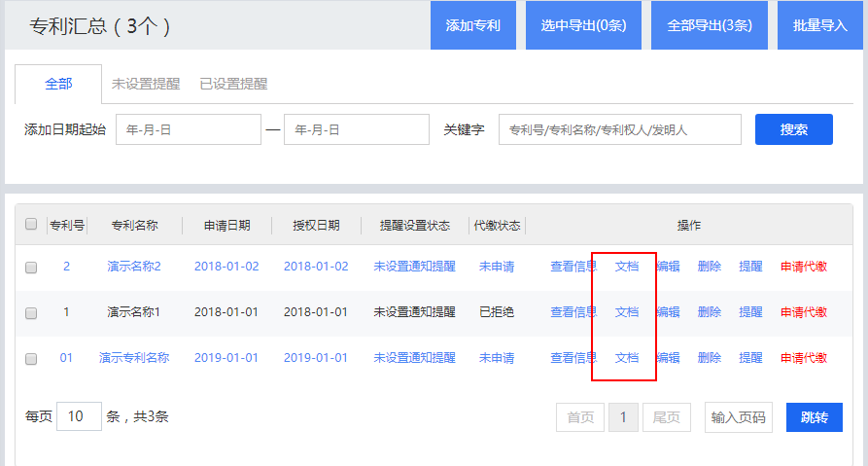Switch to the 全部 tab
Screen dimensions: 868x466
(x=58, y=85)
